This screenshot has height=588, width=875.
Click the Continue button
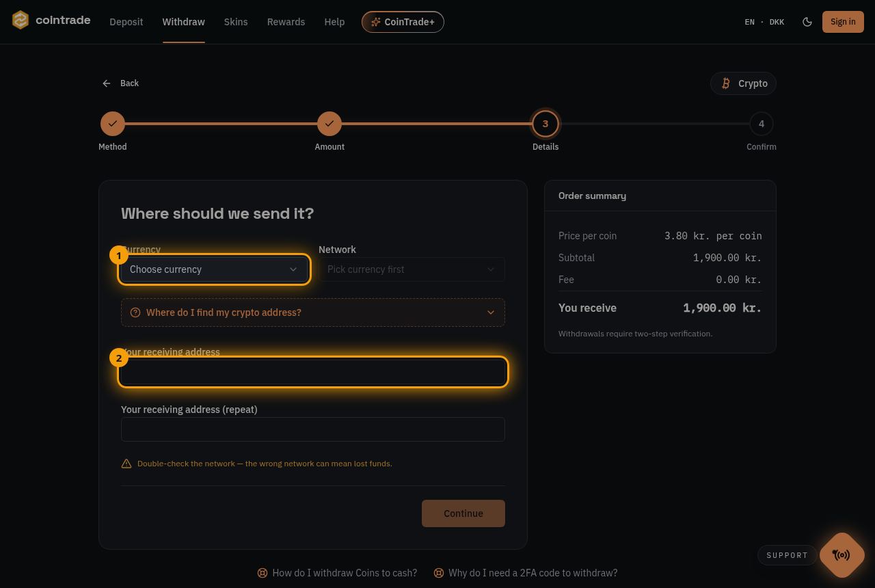tap(463, 513)
